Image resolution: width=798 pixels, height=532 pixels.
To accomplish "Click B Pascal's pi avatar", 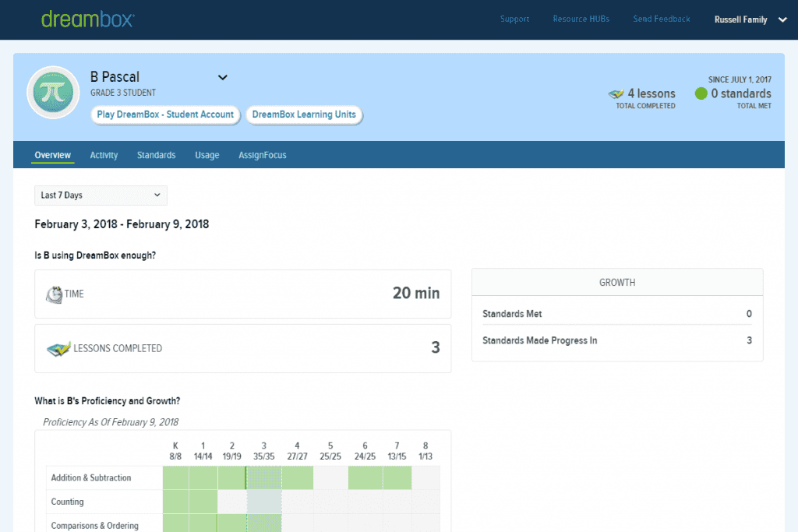I will [53, 92].
